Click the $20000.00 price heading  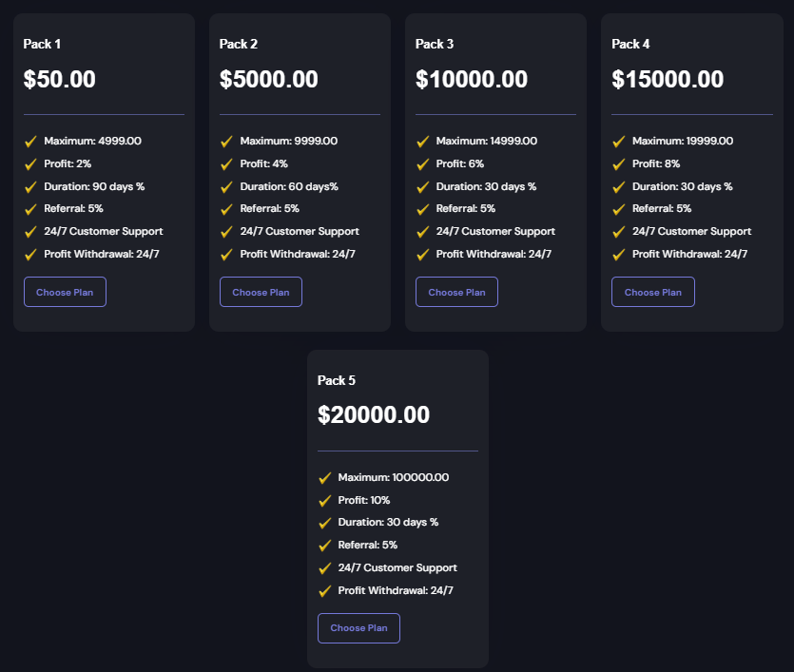[374, 415]
